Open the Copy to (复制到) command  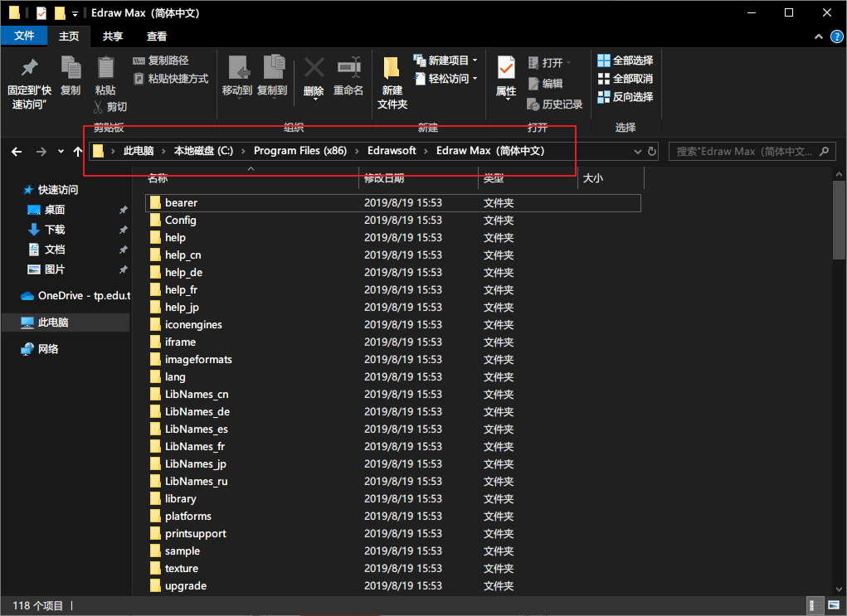click(x=273, y=75)
